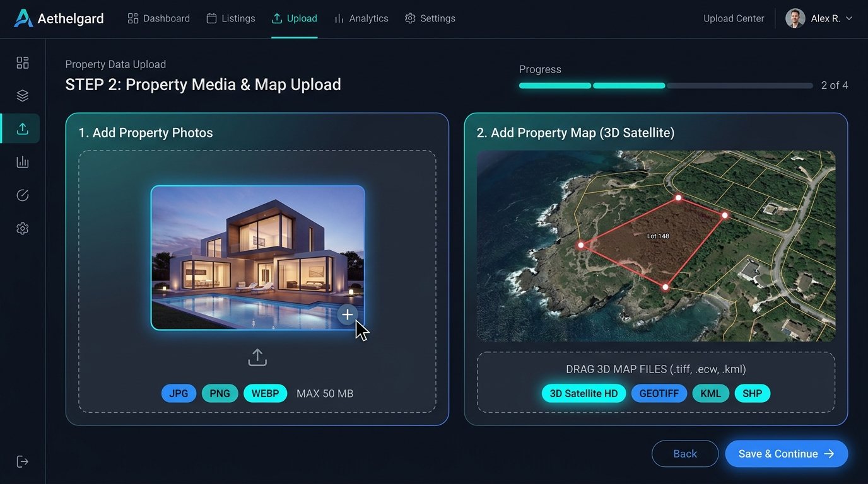Open the sidebar settings gear icon

pyautogui.click(x=23, y=229)
